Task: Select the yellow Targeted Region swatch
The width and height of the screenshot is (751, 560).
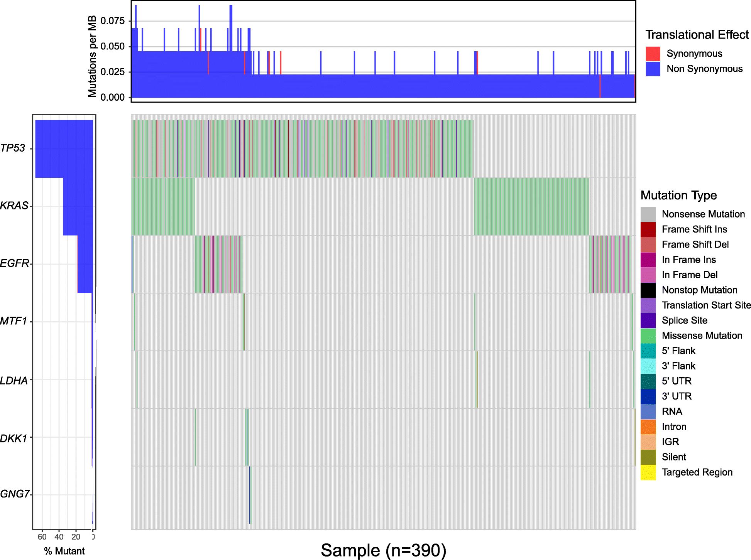Action: tap(648, 472)
